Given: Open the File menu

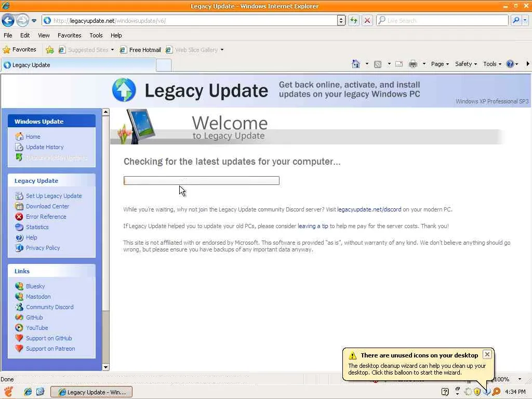Looking at the screenshot, I should 8,35.
